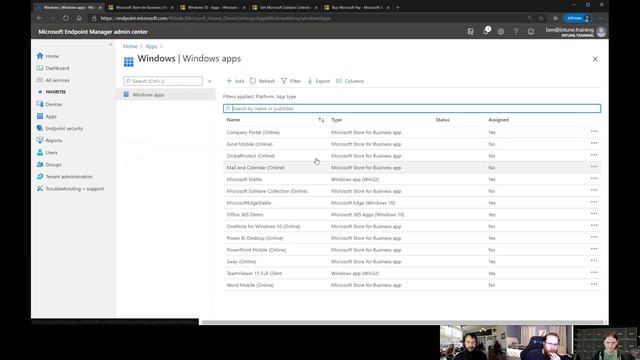Open more options for Company Portal (Online)
The height and width of the screenshot is (360, 640).
click(594, 131)
